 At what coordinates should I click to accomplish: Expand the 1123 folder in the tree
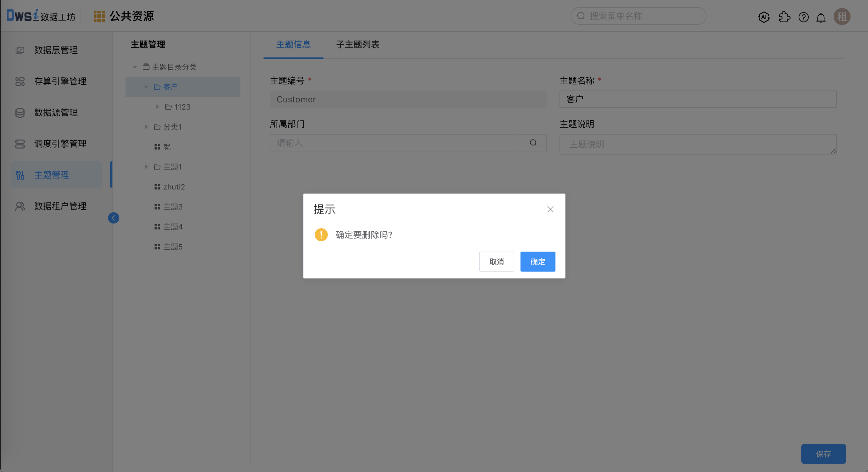(157, 106)
